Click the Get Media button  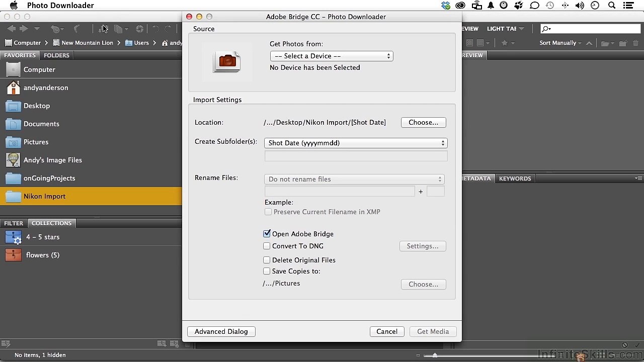pos(433,331)
